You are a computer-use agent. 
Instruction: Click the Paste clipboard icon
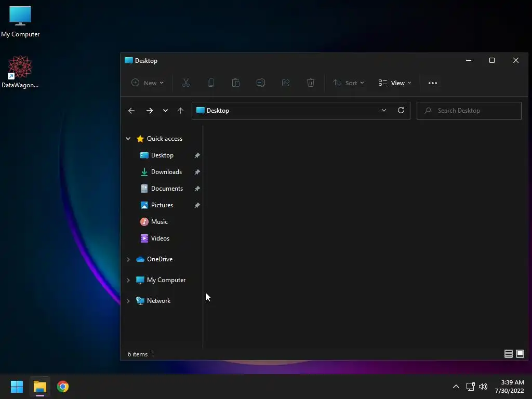click(x=236, y=83)
